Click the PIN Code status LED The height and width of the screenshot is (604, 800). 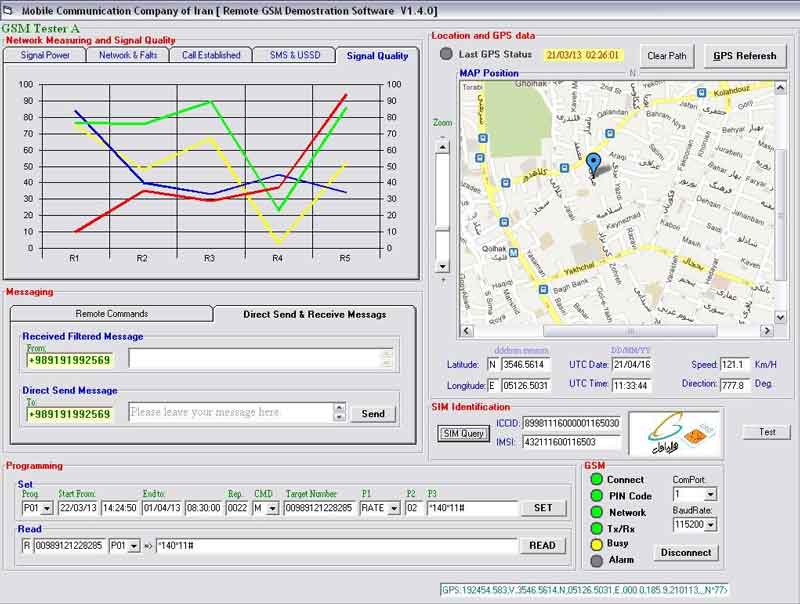click(596, 495)
